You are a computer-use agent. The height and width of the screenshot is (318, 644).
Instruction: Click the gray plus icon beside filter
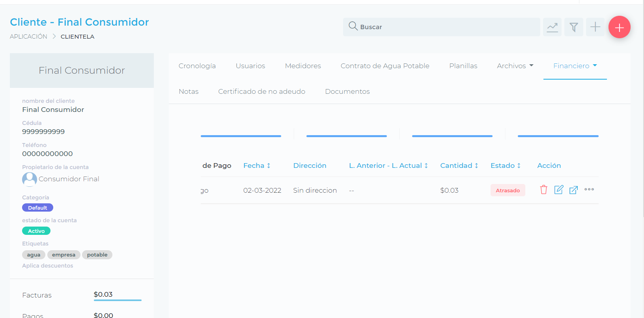[x=595, y=27]
